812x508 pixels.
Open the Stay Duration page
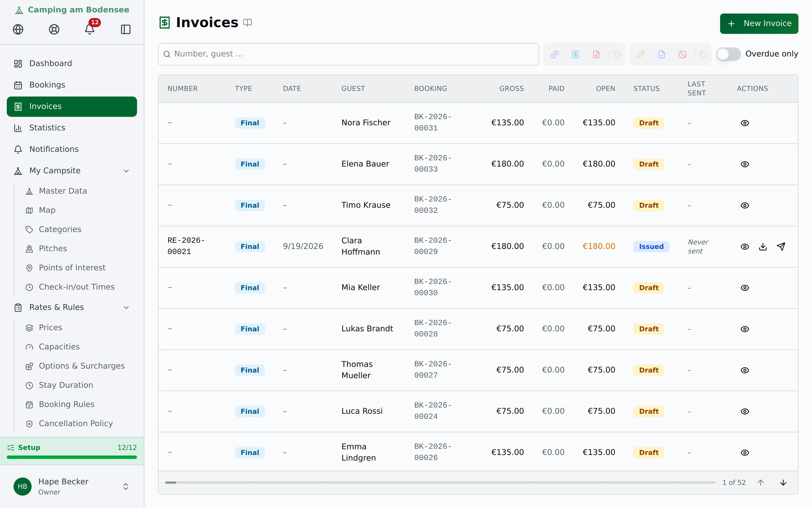pyautogui.click(x=78, y=385)
